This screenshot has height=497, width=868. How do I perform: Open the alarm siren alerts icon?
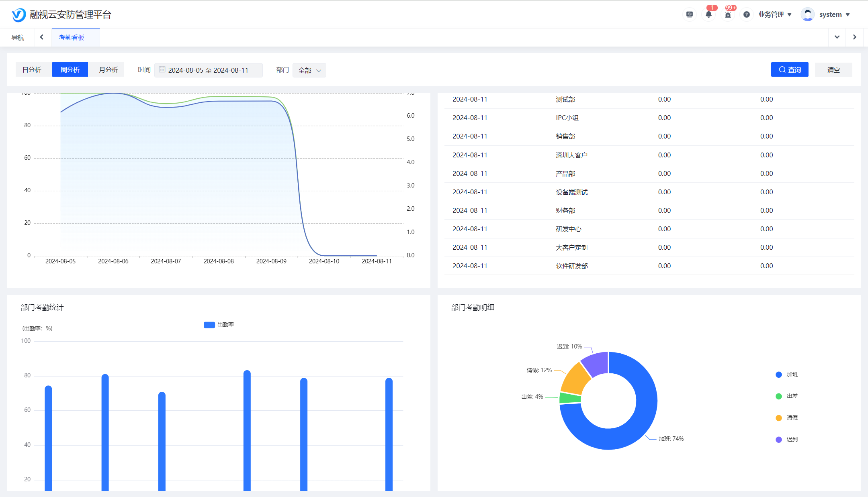[x=728, y=14]
